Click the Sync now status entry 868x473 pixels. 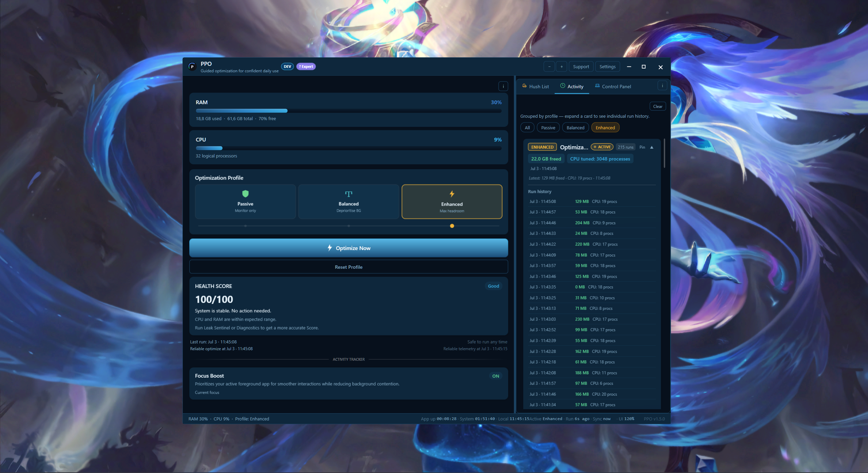(x=601, y=419)
